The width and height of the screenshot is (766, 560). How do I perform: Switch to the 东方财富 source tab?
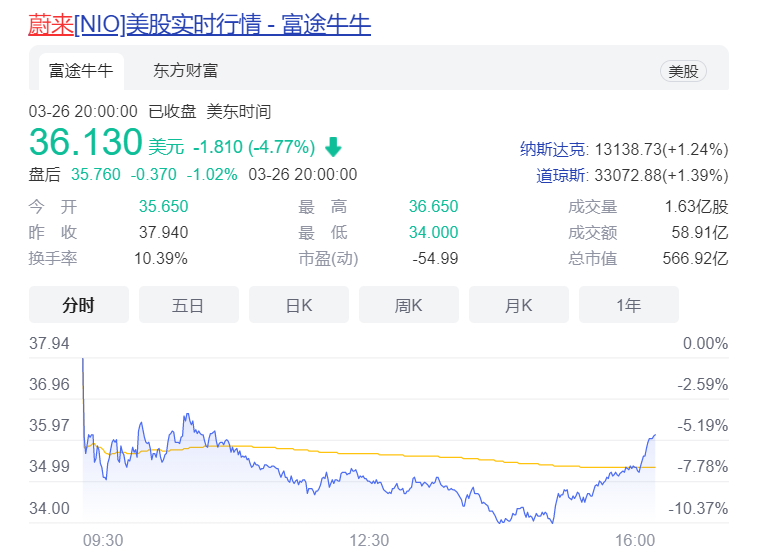point(185,71)
